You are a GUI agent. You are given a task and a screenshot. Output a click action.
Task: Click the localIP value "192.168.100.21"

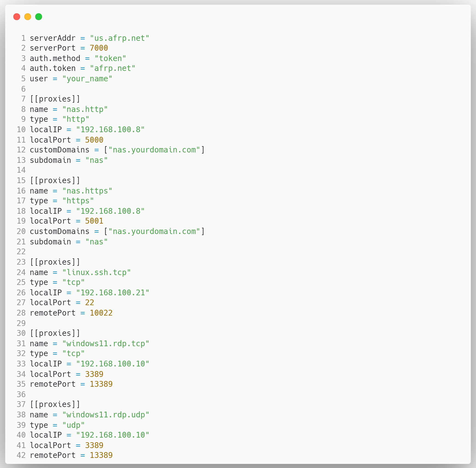[113, 293]
